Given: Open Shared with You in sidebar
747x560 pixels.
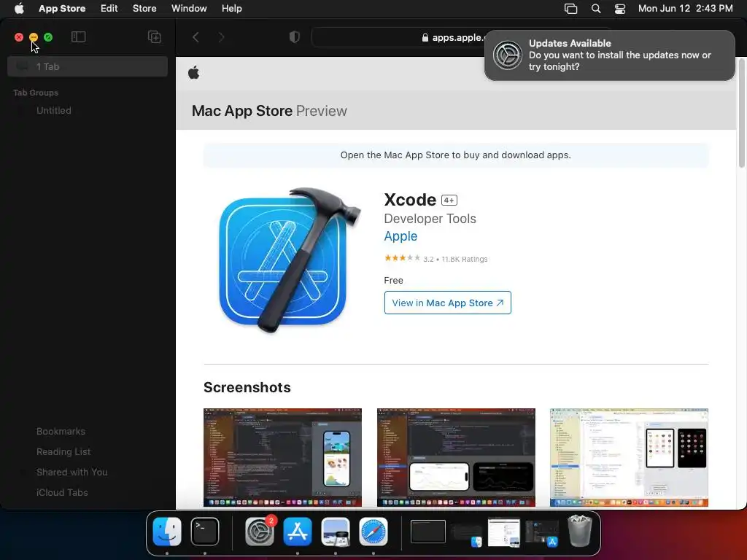Looking at the screenshot, I should [72, 472].
